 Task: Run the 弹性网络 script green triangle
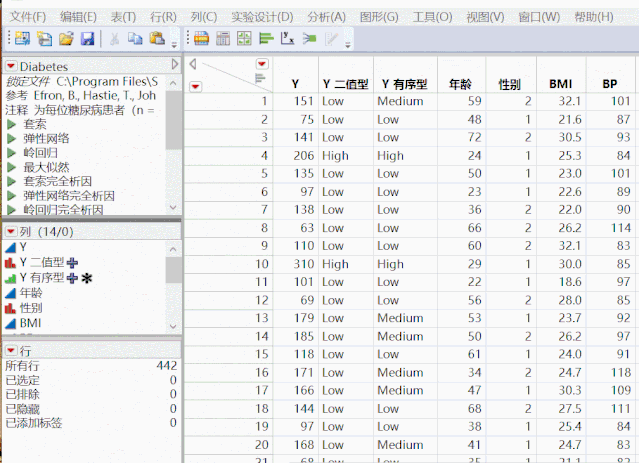coord(12,139)
